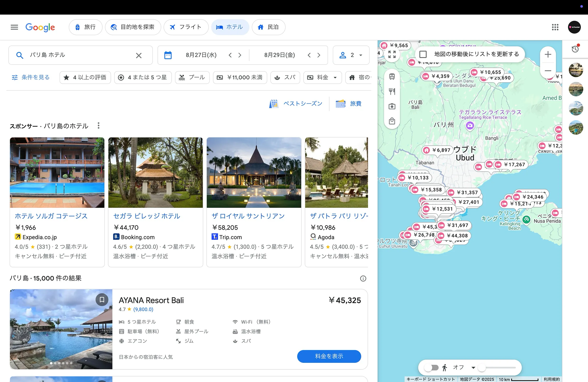
Task: Open the hamburger main menu
Action: (x=14, y=27)
